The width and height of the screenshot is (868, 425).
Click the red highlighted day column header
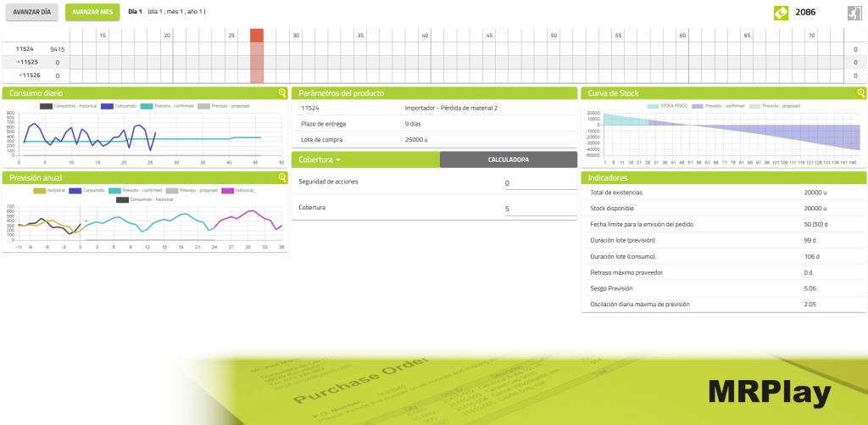tap(257, 35)
